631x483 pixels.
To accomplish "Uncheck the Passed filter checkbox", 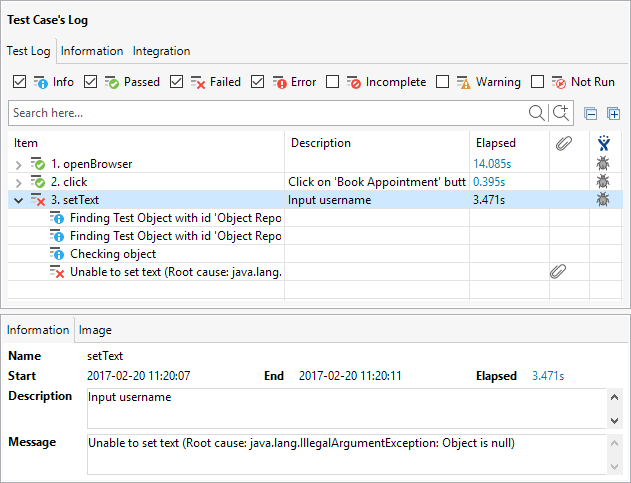I will coord(91,82).
